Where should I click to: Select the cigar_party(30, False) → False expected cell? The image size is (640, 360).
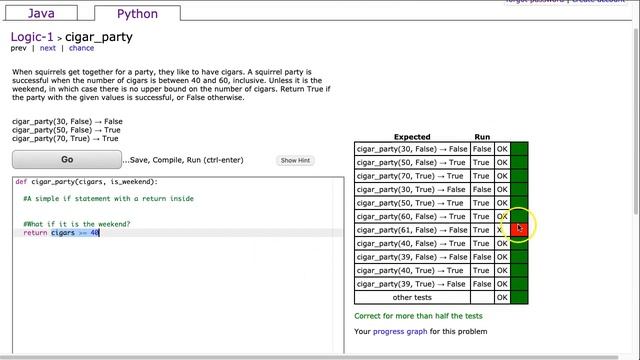point(412,149)
